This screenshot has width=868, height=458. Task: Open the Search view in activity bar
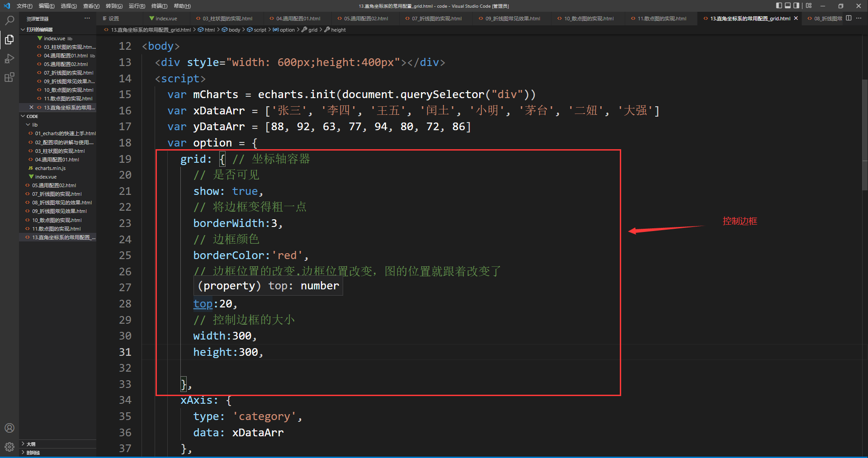tap(9, 20)
